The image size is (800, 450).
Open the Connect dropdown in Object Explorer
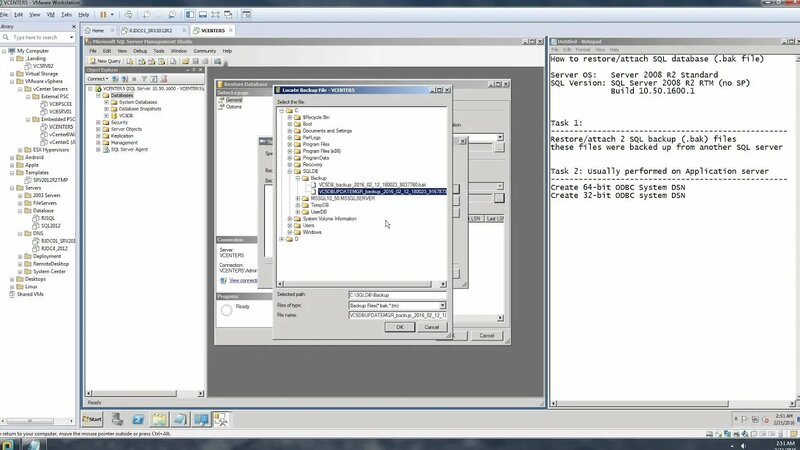[97, 79]
